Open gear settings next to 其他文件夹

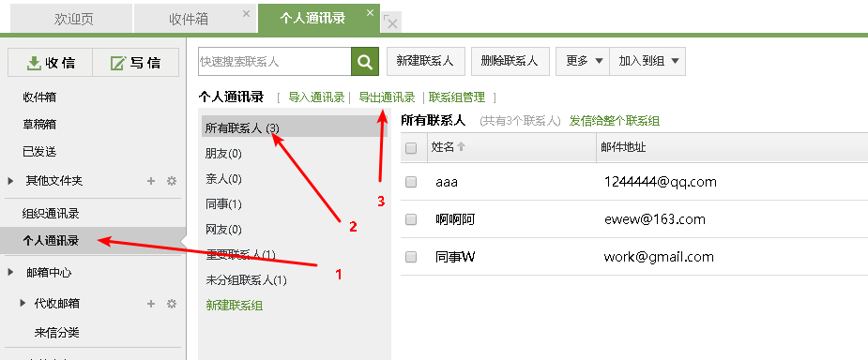tap(172, 180)
